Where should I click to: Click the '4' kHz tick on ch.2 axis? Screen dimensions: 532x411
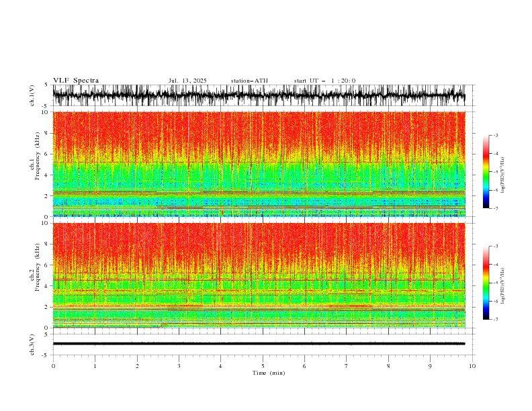[47, 286]
